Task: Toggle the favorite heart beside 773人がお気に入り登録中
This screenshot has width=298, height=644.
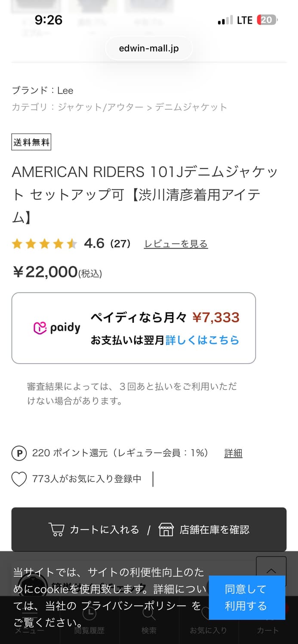Action: coord(19,479)
